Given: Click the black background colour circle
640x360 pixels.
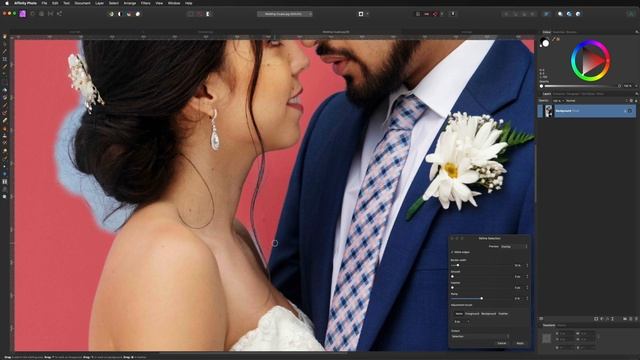Looking at the screenshot, I should [543, 40].
